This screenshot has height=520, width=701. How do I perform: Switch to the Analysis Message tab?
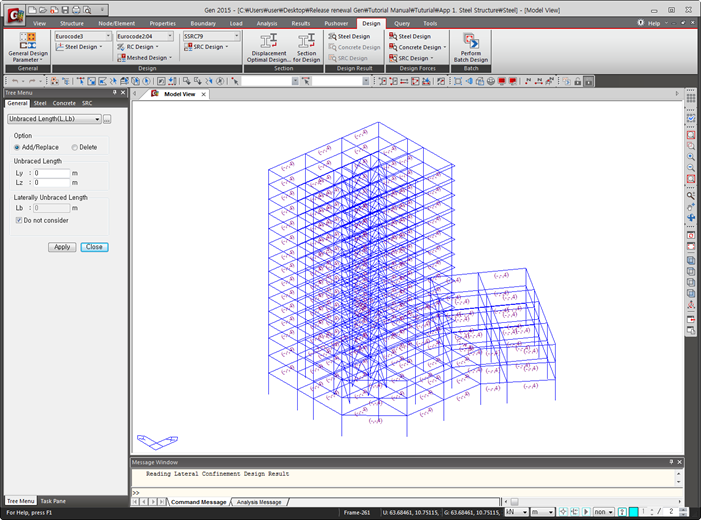[x=259, y=502]
